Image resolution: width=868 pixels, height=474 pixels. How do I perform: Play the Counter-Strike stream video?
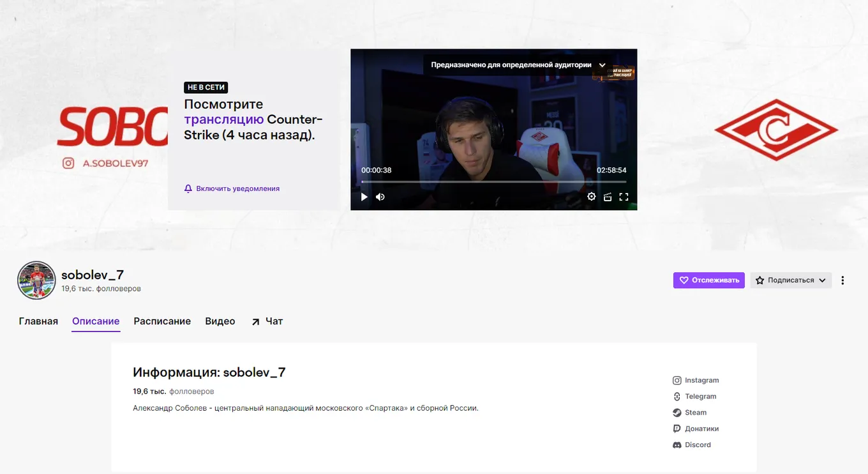pos(364,197)
